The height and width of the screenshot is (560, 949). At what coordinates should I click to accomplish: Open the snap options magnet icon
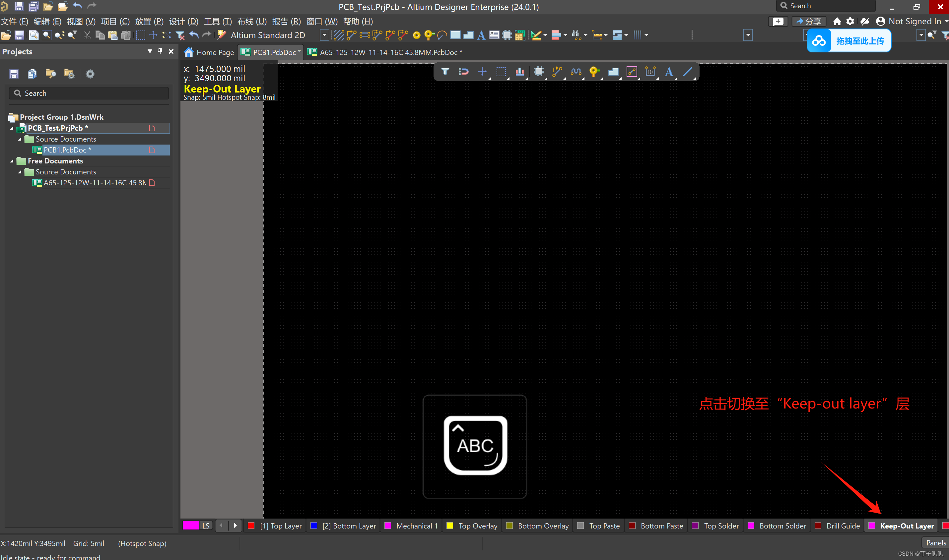[463, 71]
